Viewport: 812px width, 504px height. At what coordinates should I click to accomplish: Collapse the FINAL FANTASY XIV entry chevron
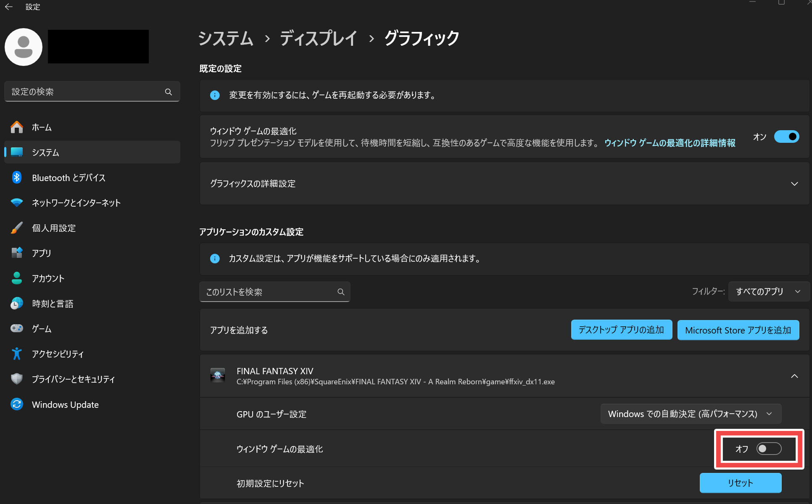(x=794, y=376)
